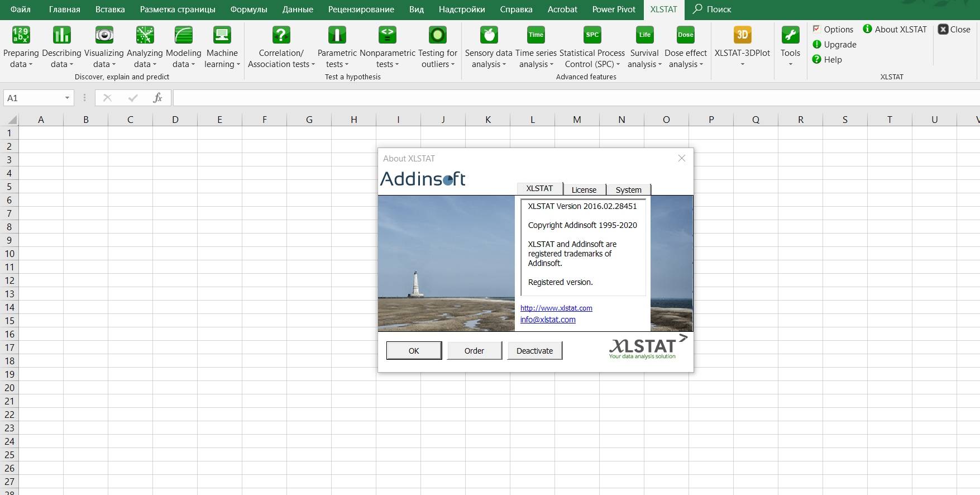This screenshot has width=980, height=495.
Task: Click the formula bar confirm checkmark
Action: 133,98
